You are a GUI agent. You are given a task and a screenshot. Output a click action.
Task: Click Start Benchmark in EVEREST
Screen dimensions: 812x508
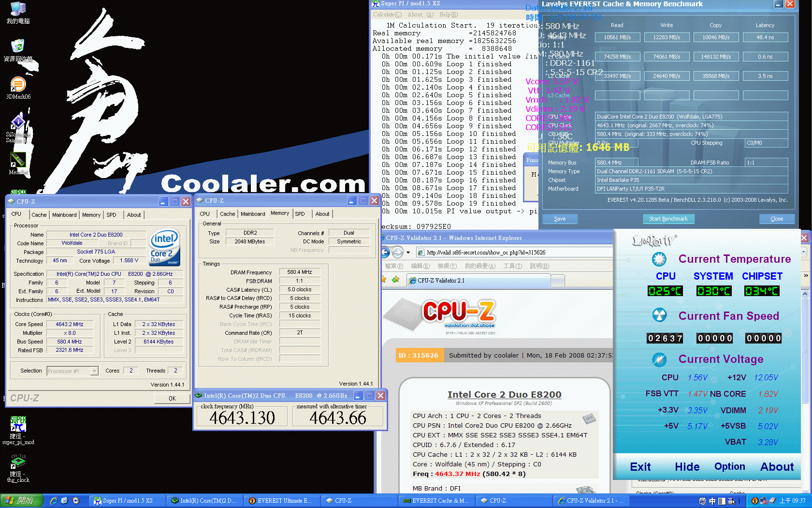668,219
